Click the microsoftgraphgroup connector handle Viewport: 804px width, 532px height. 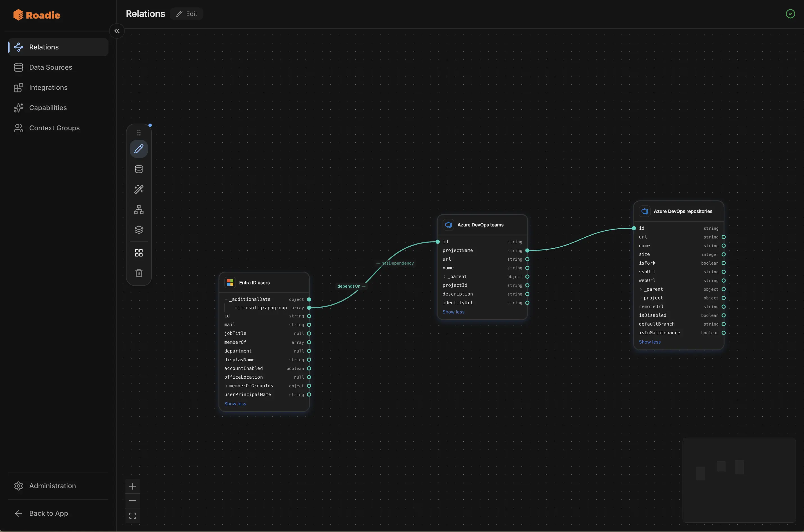click(309, 308)
